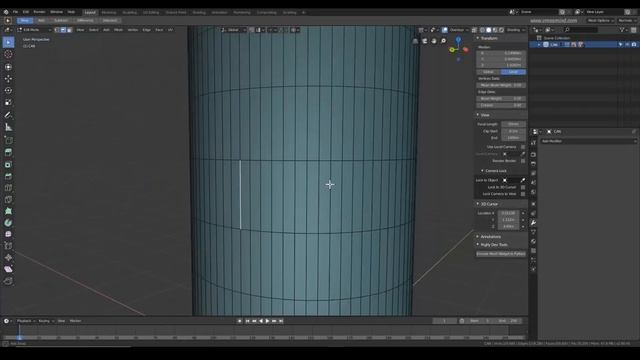Enable vertex select mode

pos(57,30)
